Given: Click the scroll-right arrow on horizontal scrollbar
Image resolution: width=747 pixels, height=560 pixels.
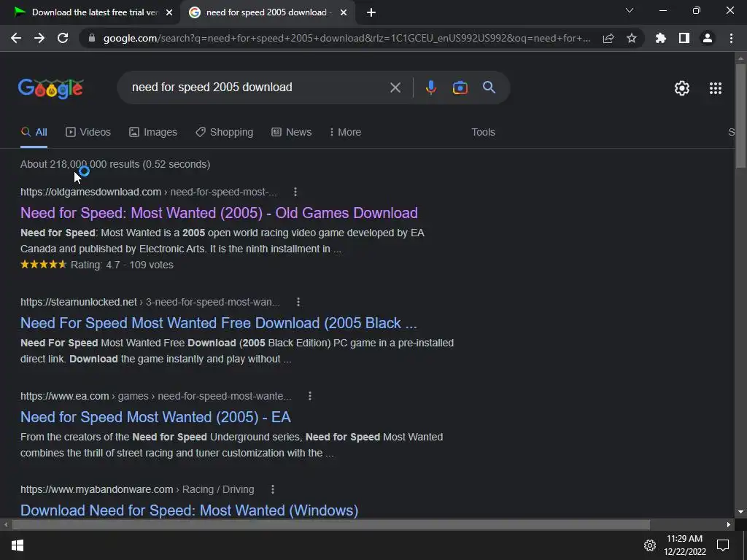Looking at the screenshot, I should 729,525.
